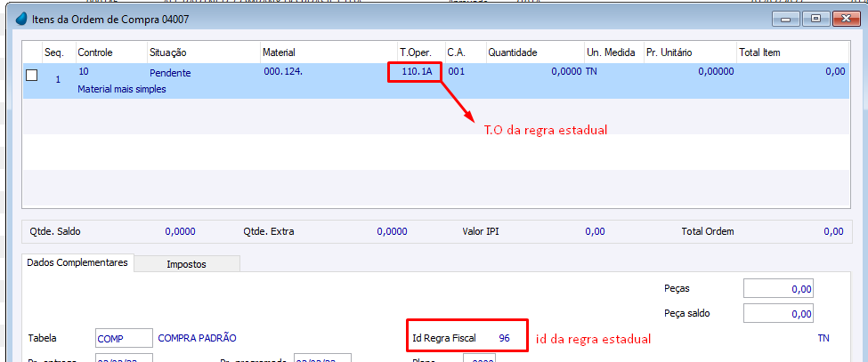Viewport: 868px width, 362px height.
Task: Select the material code 000.124. cell
Action: (283, 71)
